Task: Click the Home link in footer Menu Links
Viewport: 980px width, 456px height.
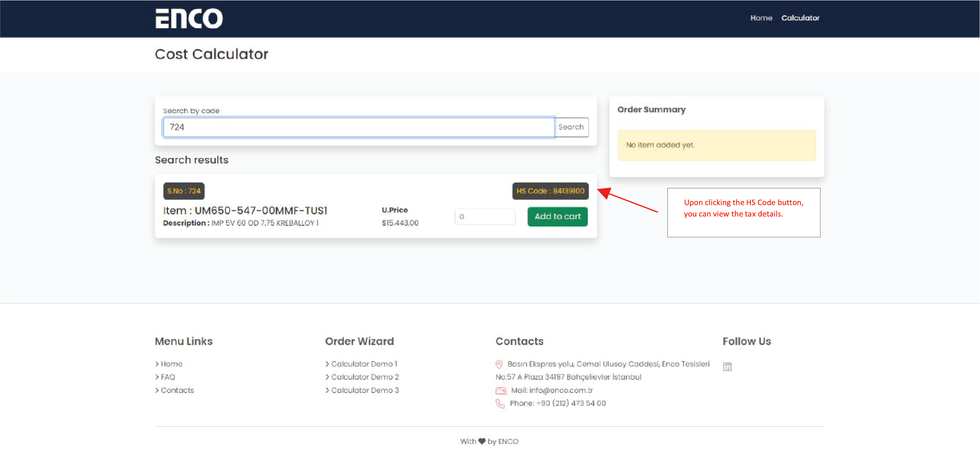Action: (172, 364)
